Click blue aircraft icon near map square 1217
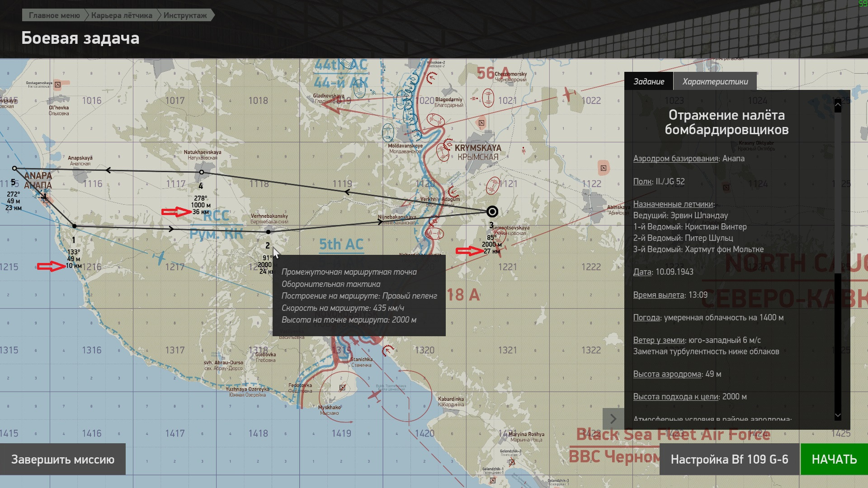Screen dimensions: 868x488 click(160, 258)
